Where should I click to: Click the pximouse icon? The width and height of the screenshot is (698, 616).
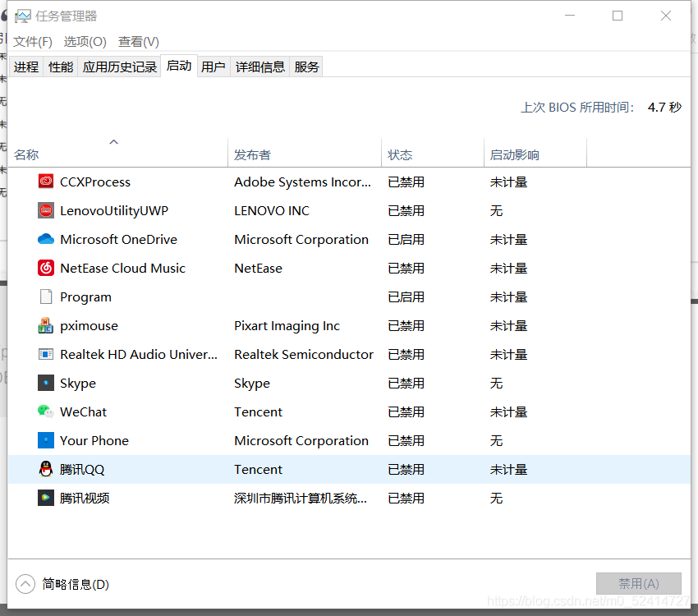coord(46,325)
